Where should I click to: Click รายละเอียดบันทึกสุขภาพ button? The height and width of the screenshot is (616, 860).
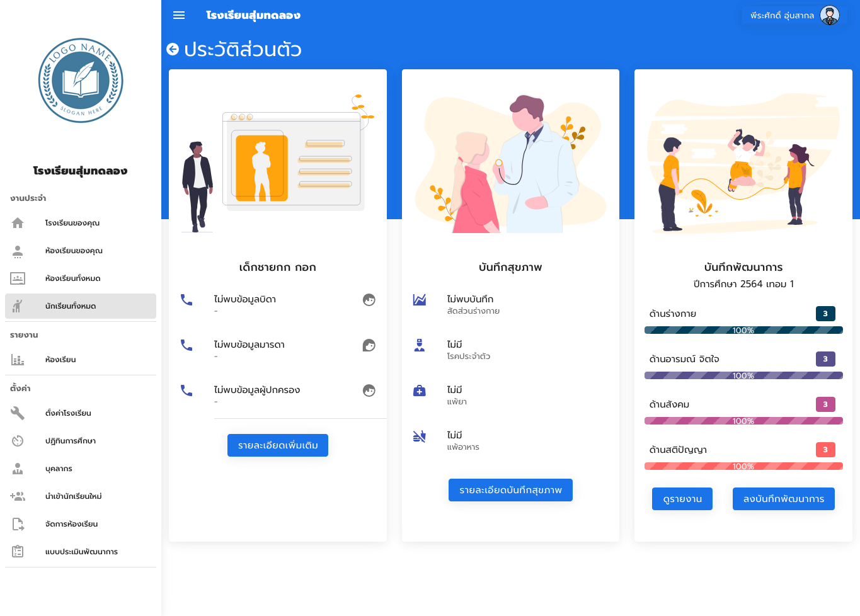(510, 490)
